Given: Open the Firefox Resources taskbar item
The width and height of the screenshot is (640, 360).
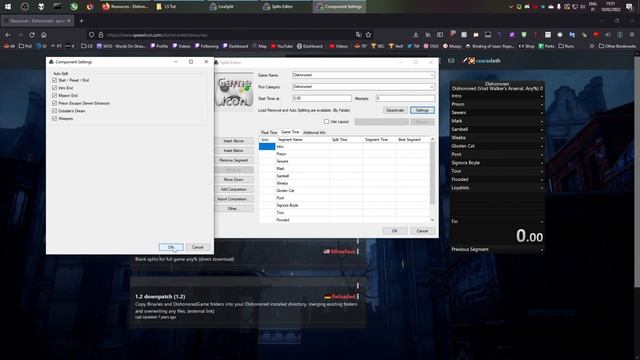Looking at the screenshot, I should click(125, 7).
